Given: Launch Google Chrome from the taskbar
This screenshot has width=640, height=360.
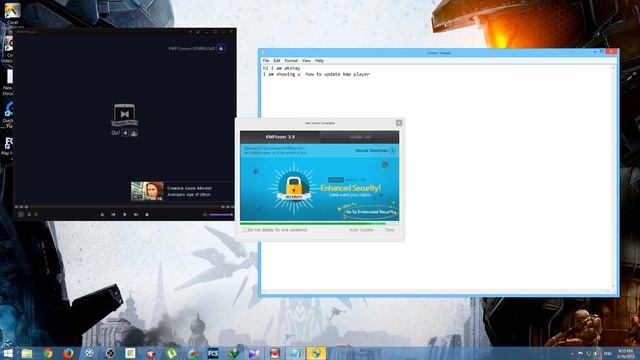Looking at the screenshot, I should click(48, 353).
